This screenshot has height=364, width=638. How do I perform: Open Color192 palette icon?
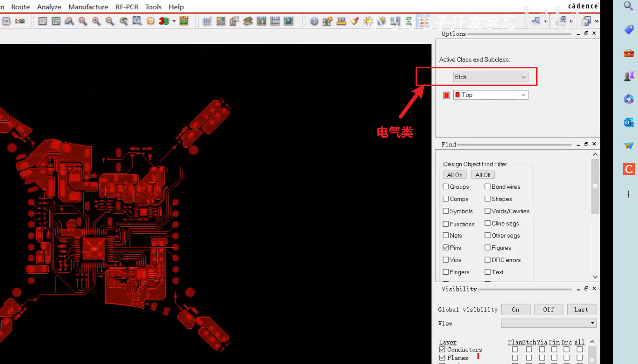(221, 21)
